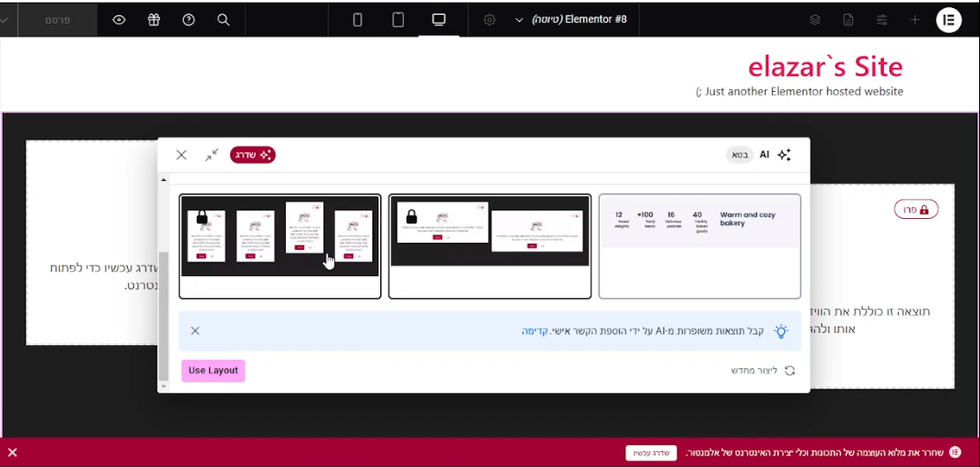Click the lightbulb tip icon
Image resolution: width=980 pixels, height=467 pixels.
(x=781, y=331)
